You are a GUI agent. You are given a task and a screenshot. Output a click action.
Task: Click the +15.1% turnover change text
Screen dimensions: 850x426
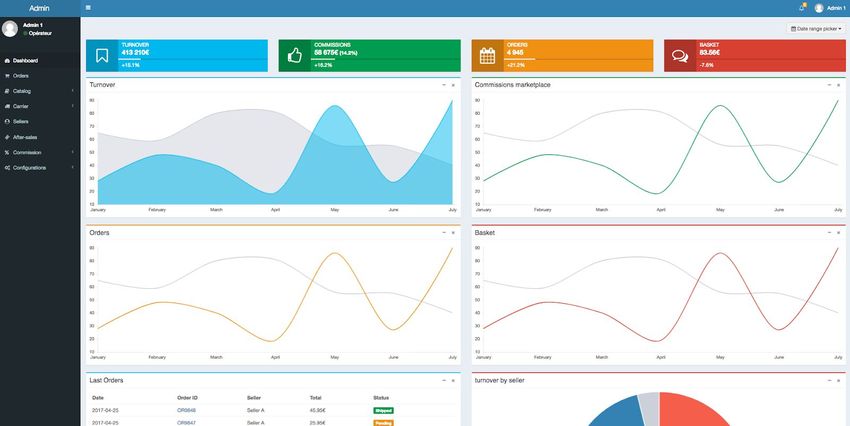131,65
